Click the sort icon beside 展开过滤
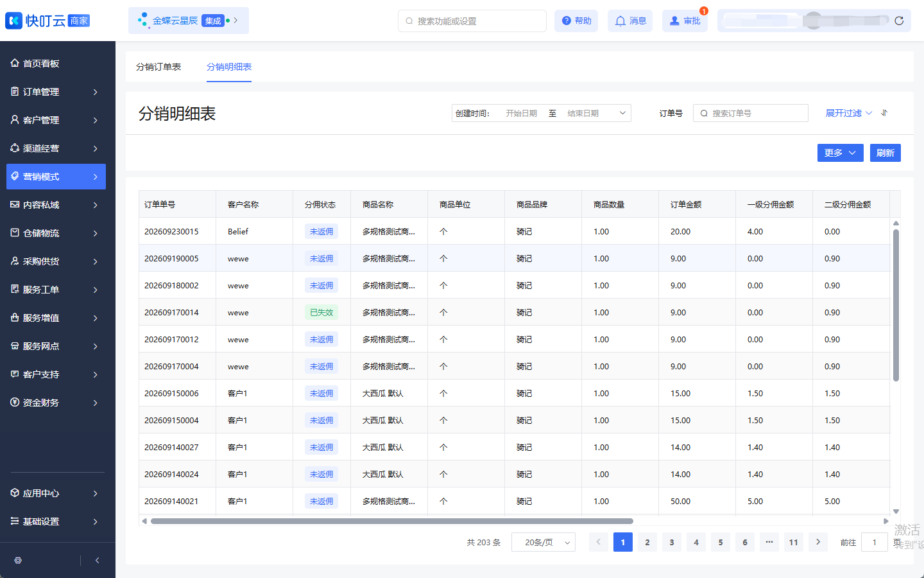The image size is (924, 578). [884, 112]
